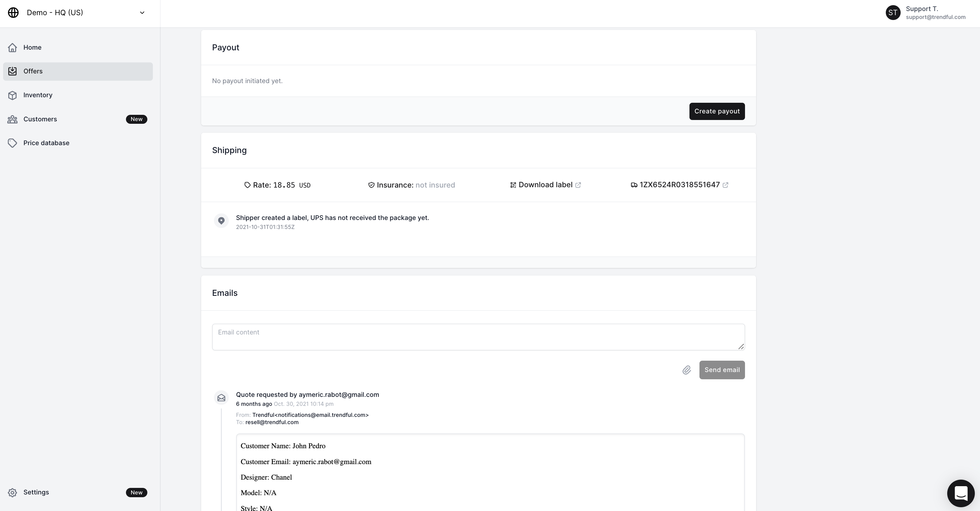The width and height of the screenshot is (980, 511).
Task: Click the 'Model: N/A' line
Action: [x=259, y=493]
